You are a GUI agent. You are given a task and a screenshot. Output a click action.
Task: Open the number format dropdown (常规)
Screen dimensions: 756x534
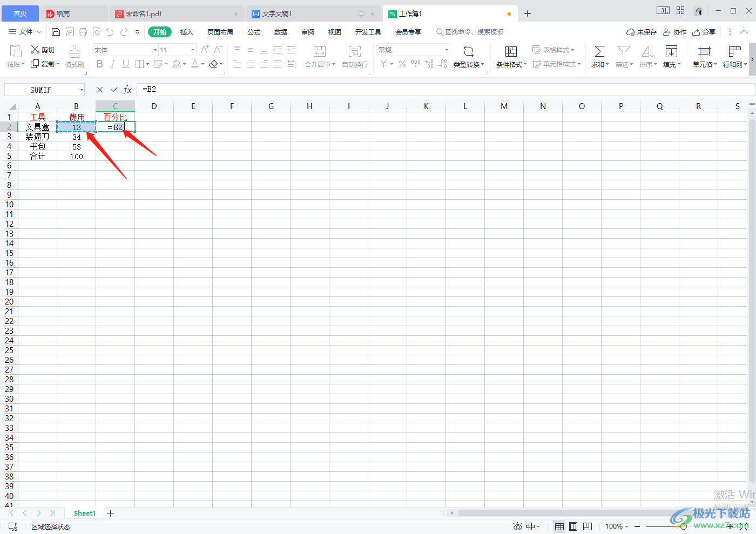click(447, 50)
